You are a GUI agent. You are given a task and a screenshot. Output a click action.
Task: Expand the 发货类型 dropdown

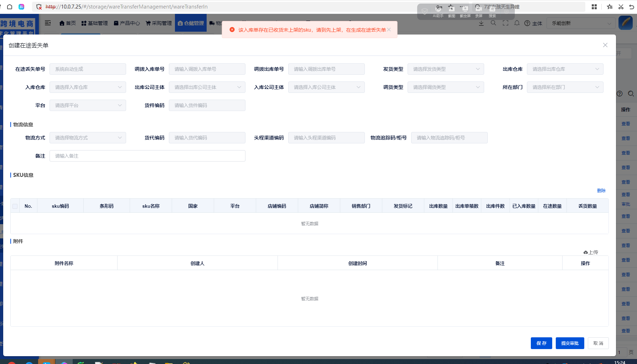pyautogui.click(x=445, y=69)
